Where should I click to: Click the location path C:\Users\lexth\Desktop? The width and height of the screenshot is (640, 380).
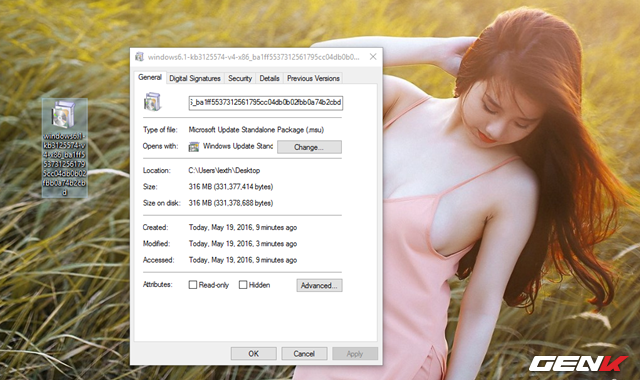point(224,170)
